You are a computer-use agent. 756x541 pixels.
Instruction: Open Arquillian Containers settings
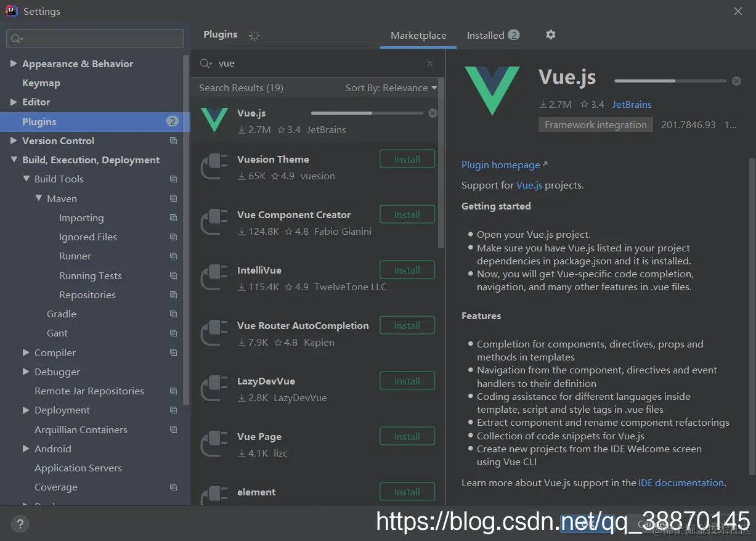coord(81,429)
